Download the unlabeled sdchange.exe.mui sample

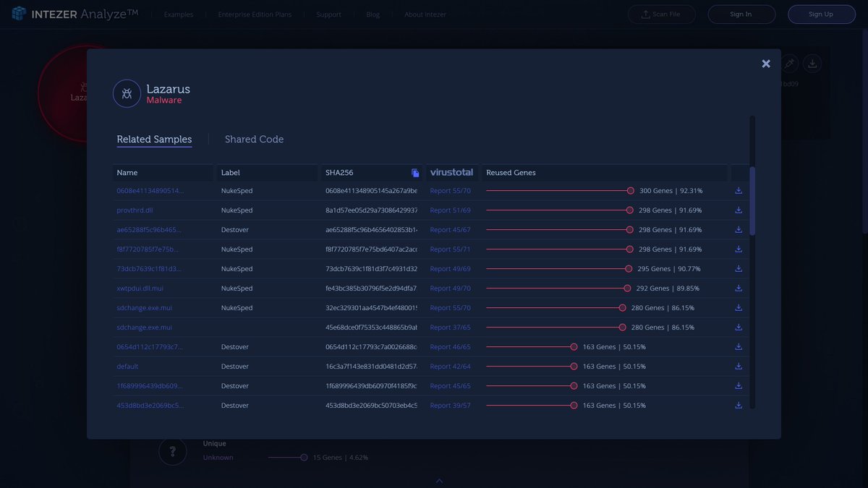(x=739, y=328)
